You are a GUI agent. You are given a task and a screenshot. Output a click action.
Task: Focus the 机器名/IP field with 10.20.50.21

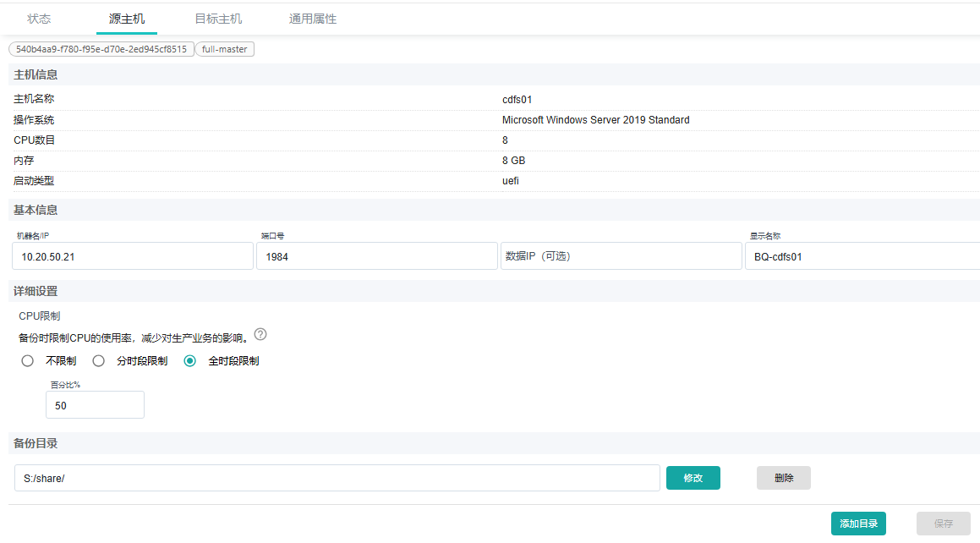[x=133, y=256]
